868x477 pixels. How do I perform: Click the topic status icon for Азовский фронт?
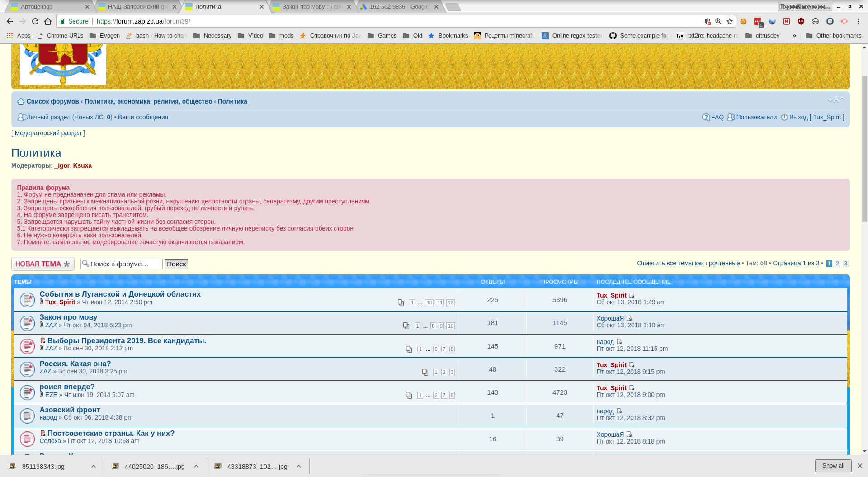pos(27,416)
